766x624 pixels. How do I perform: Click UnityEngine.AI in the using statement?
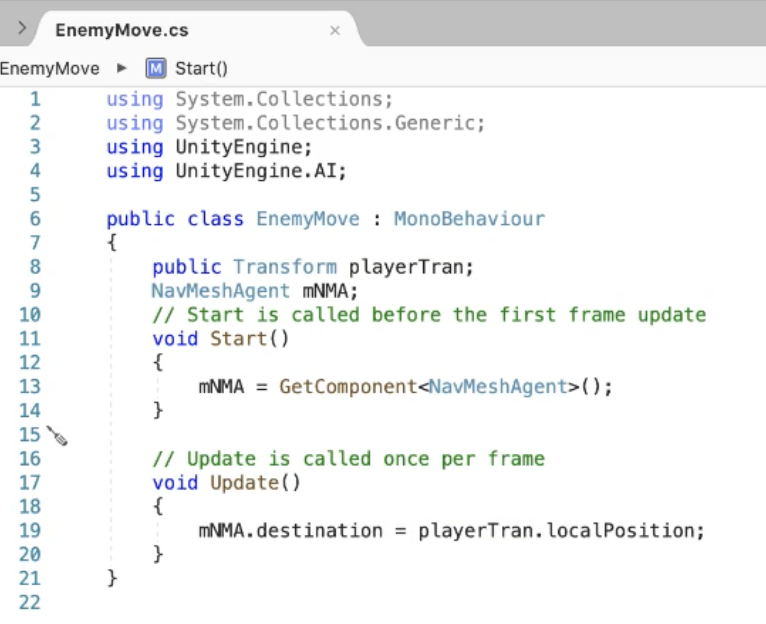(259, 171)
